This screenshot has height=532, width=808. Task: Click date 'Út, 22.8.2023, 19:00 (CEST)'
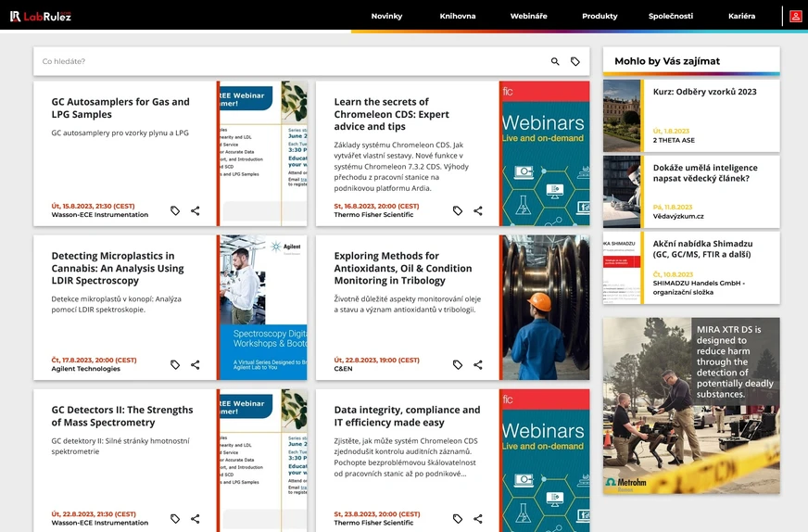tap(377, 361)
